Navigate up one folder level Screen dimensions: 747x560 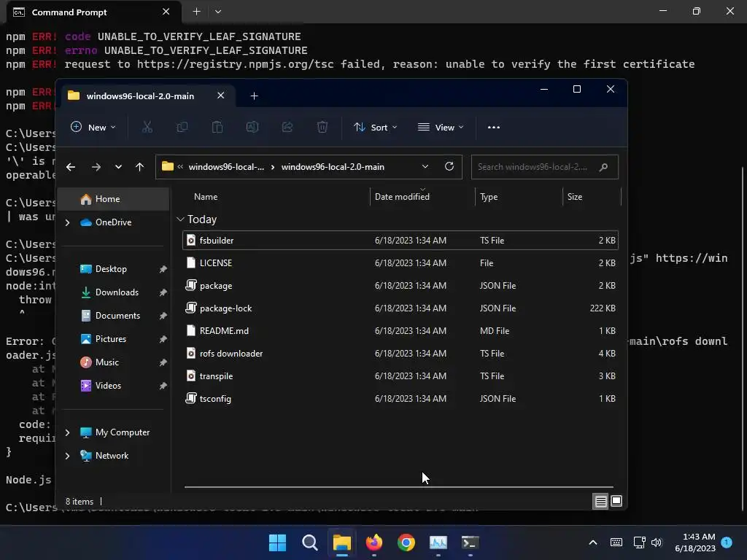139,167
